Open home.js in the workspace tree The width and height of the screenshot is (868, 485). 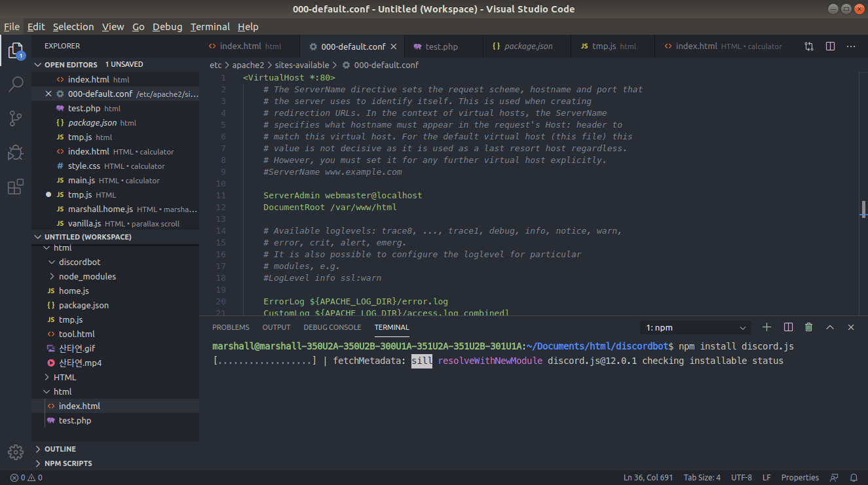[73, 291]
